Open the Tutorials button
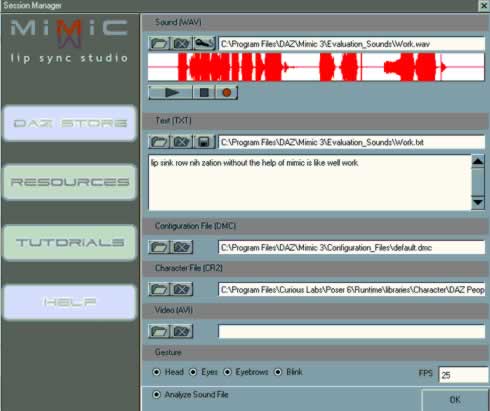This screenshot has height=411, width=490. tap(70, 242)
